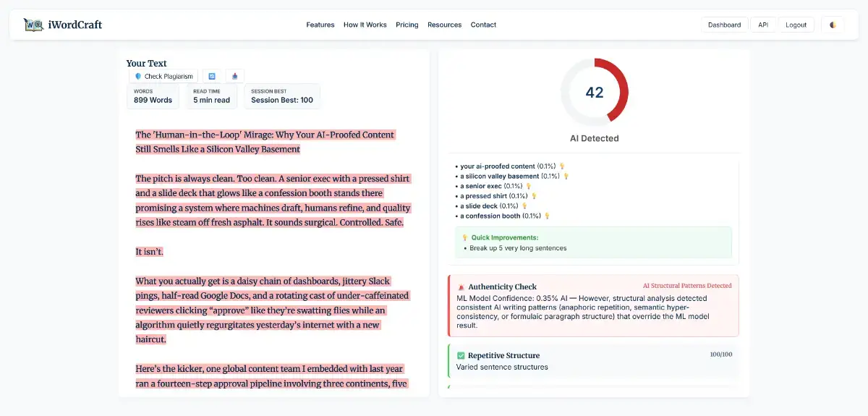Open the Dashboard button
The image size is (868, 416).
(725, 25)
